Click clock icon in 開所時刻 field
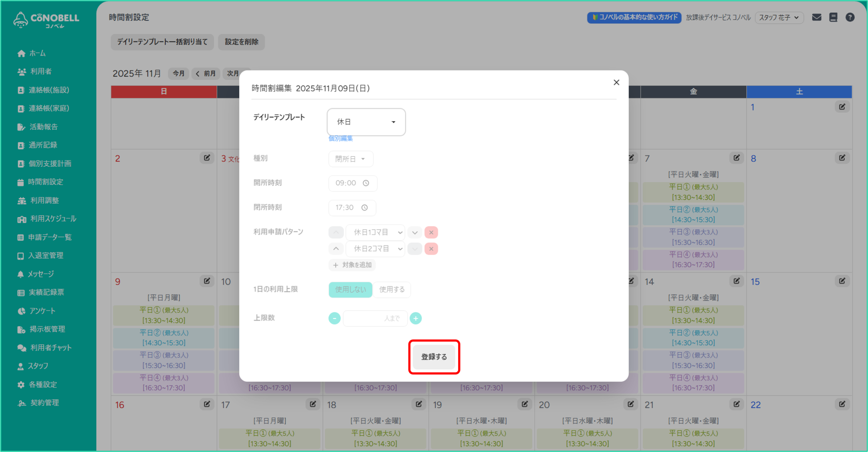The height and width of the screenshot is (452, 868). point(366,183)
